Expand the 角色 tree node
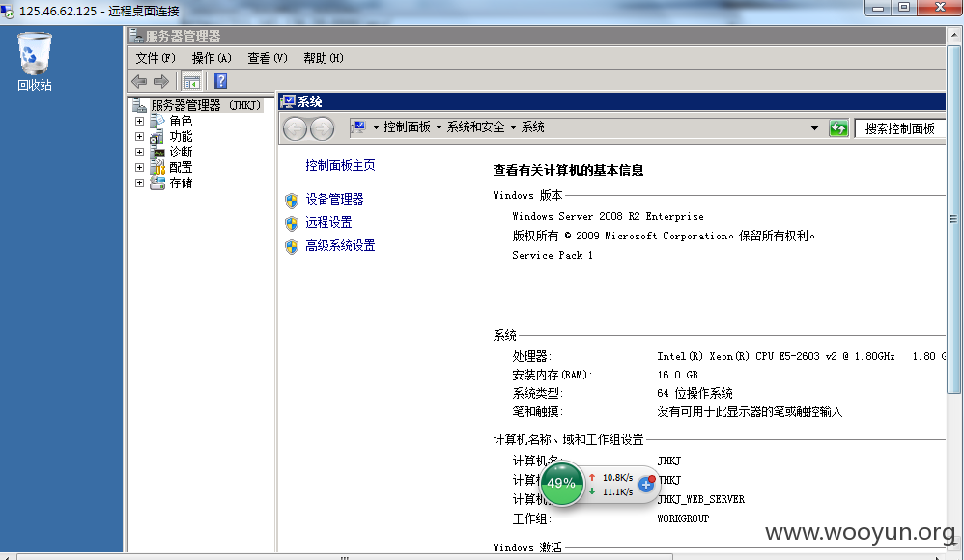 139,121
